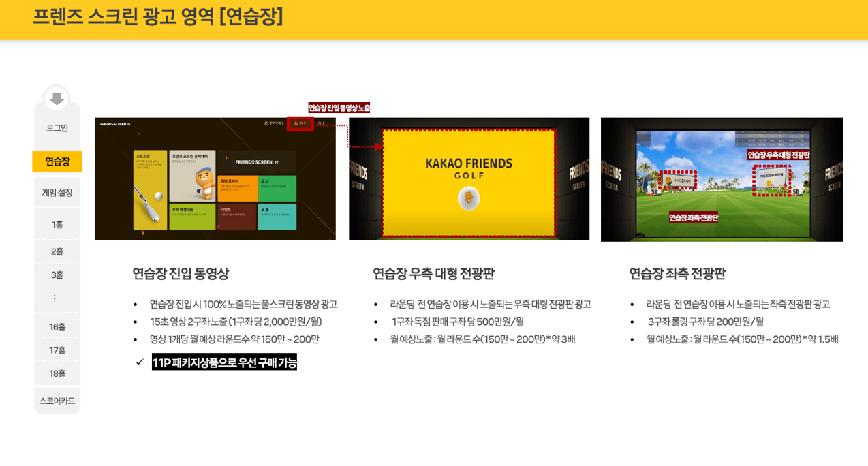This screenshot has width=868, height=466.
Task: Select the 로그인 step in the sidebar
Action: click(x=57, y=128)
